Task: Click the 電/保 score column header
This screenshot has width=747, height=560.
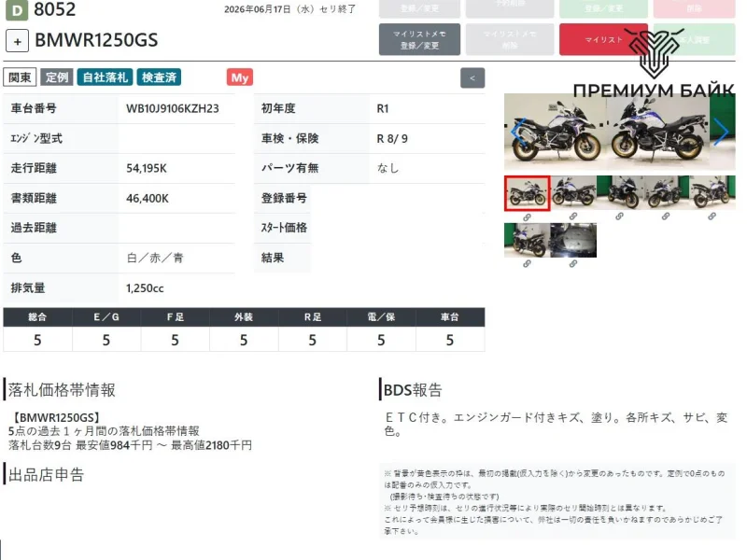Action: [381, 317]
